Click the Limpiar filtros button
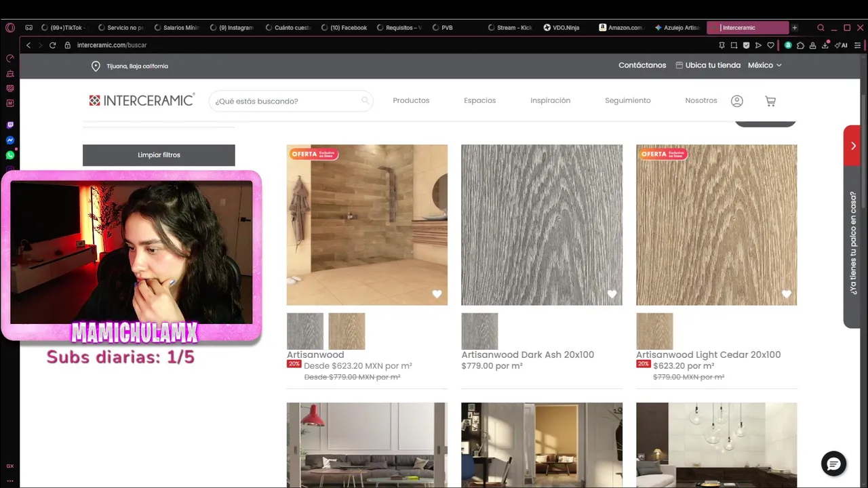Viewport: 868px width, 488px height. 159,155
